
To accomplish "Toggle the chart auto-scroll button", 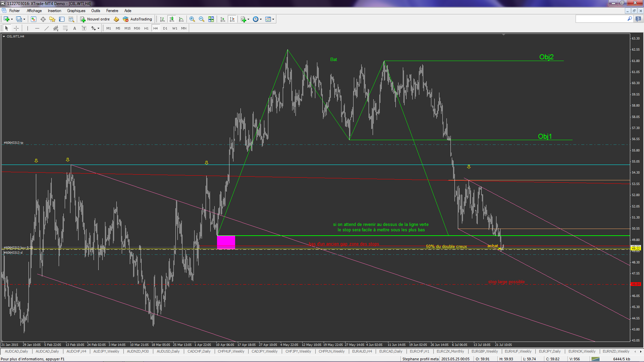I will pos(222,19).
